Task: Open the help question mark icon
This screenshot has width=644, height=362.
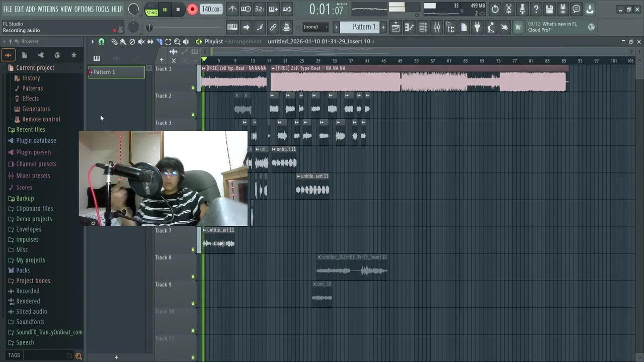Action: point(536,9)
